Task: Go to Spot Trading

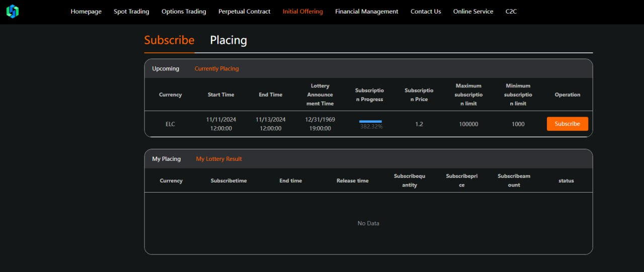Action: [x=131, y=12]
